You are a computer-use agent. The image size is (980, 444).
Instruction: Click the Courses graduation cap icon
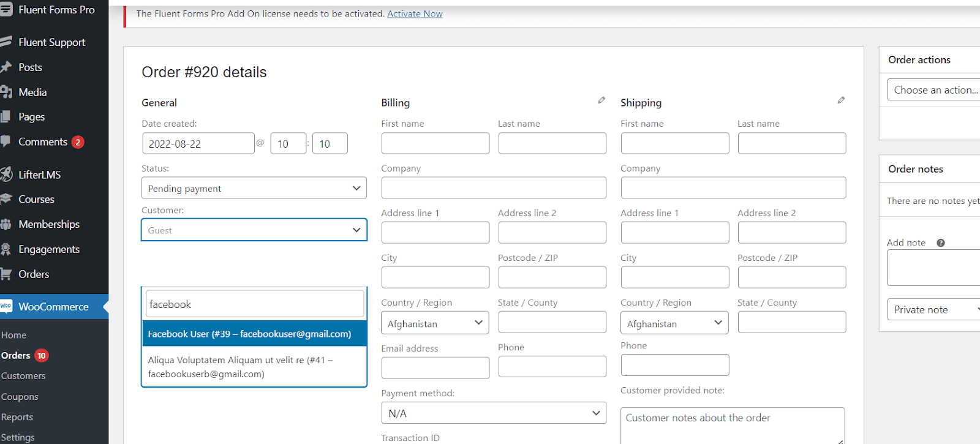tap(6, 199)
